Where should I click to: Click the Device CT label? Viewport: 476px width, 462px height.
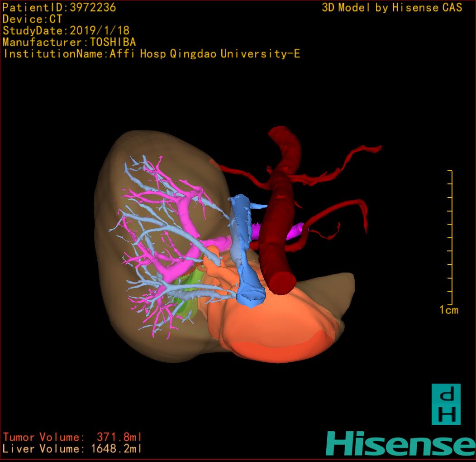[32, 19]
